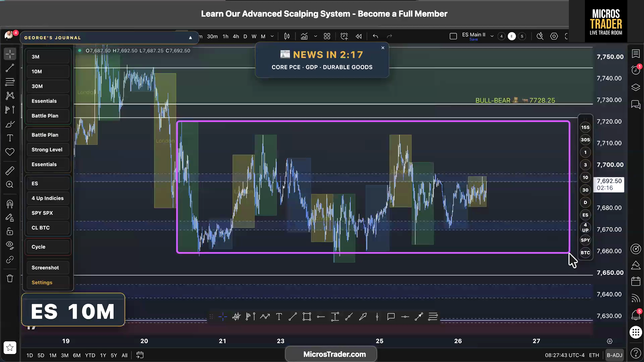Open notifications bell icon on right sidebar
This screenshot has height=362, width=644.
(636, 315)
